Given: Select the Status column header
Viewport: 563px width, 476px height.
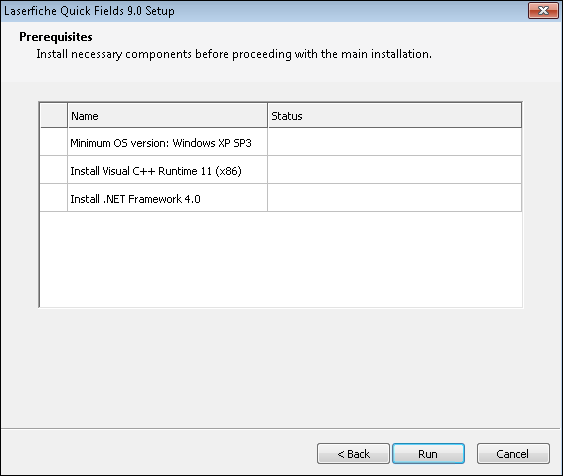Looking at the screenshot, I should 395,116.
